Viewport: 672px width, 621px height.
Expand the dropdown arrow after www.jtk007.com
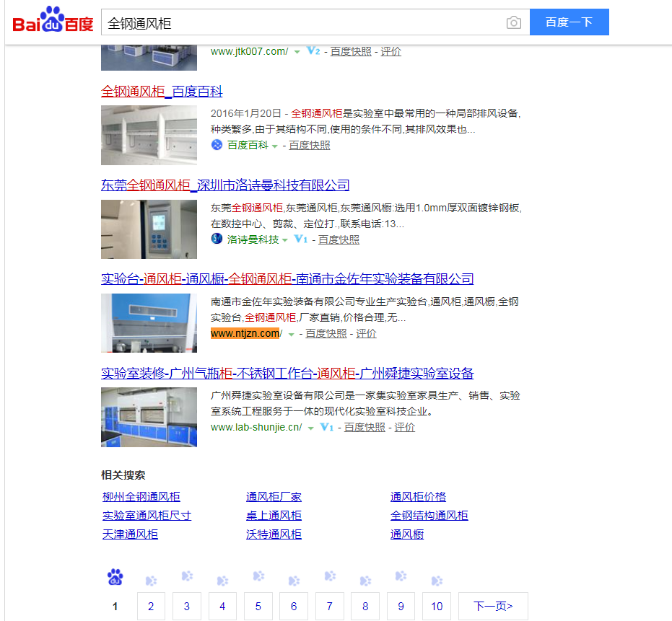pos(297,52)
